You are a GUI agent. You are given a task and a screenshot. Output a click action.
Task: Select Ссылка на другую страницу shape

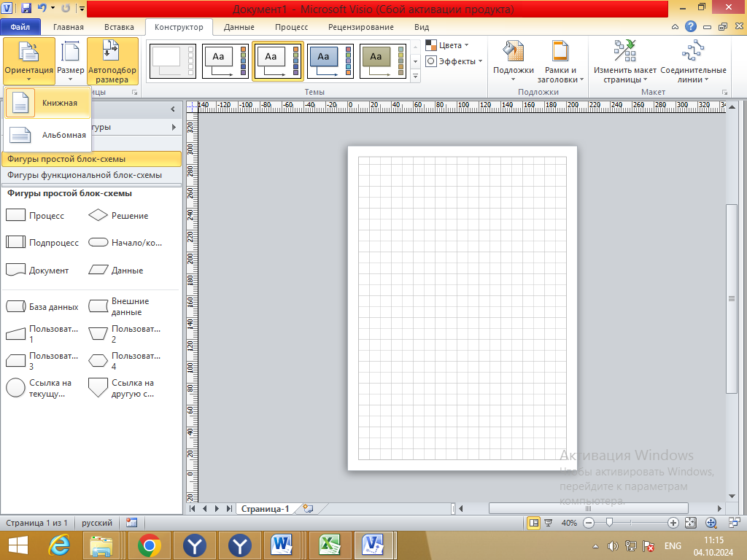point(122,388)
